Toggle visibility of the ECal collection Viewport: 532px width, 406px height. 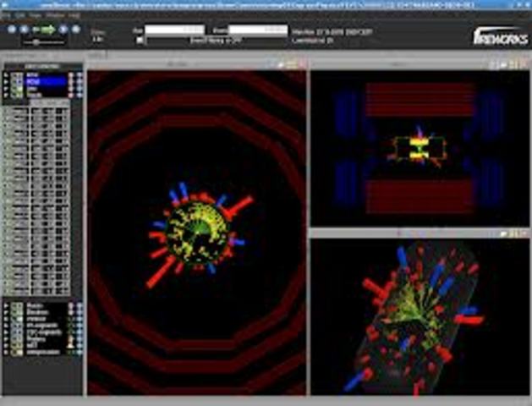(16, 75)
